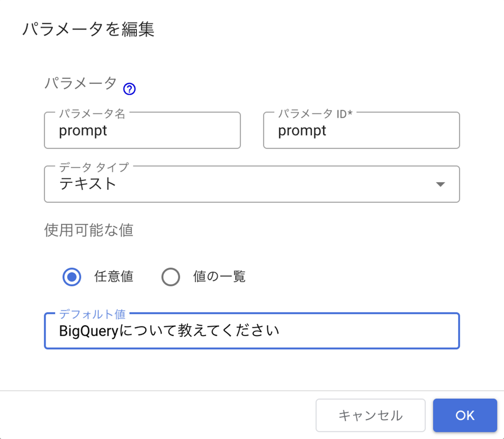Confirm the dialog with the OK button
This screenshot has width=504, height=439.
(465, 415)
